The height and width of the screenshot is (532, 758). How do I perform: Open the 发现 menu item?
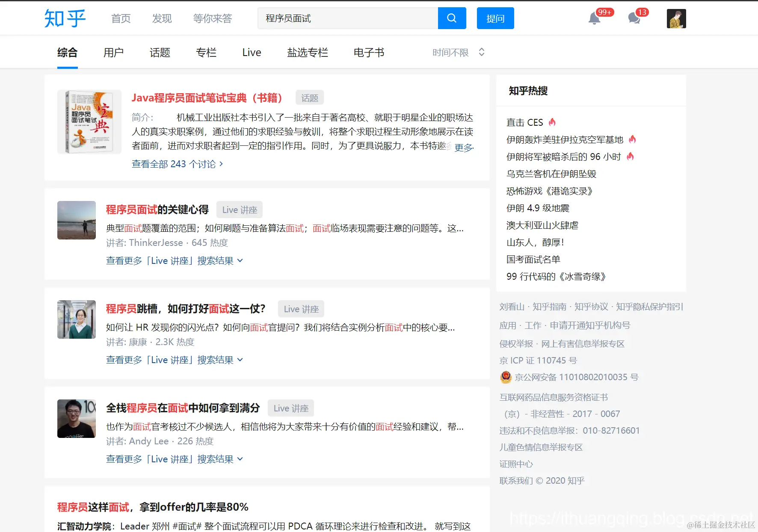[x=161, y=18]
